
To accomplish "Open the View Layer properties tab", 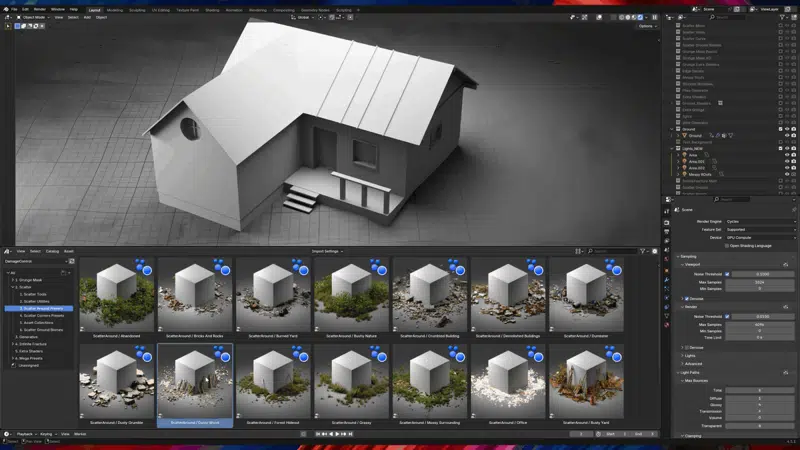I will [x=666, y=241].
